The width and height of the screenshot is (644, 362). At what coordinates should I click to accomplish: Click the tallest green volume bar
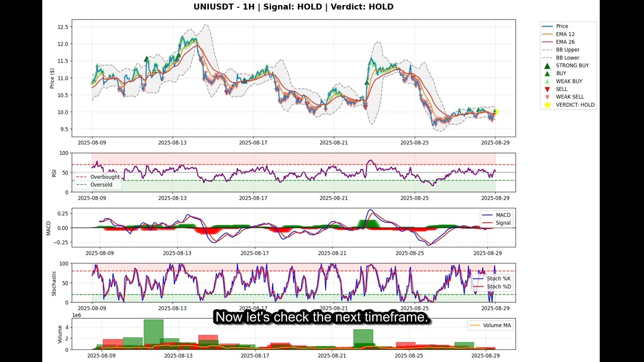coord(153,334)
